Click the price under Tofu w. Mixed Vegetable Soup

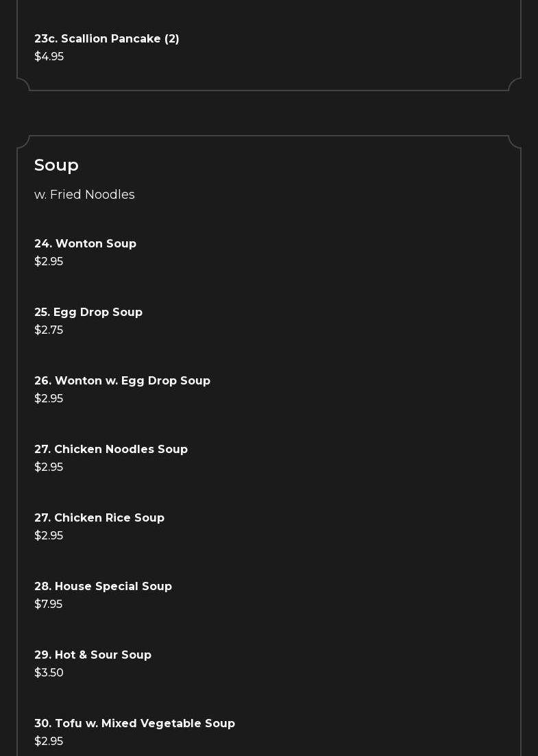49,742
